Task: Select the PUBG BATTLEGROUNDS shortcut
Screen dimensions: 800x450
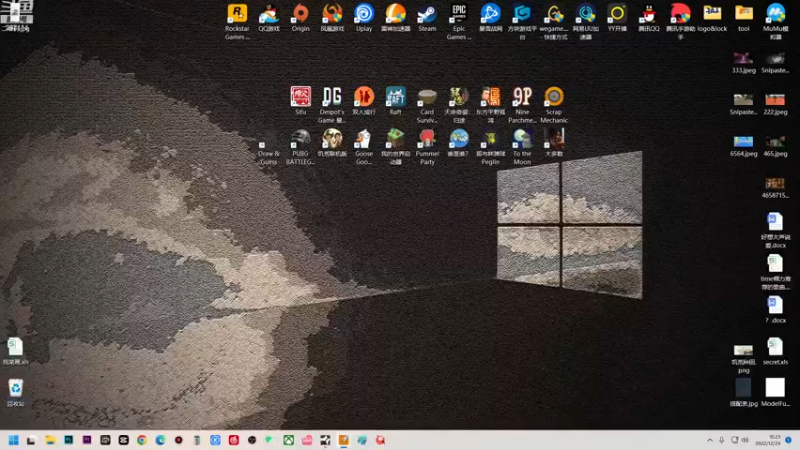Action: pyautogui.click(x=301, y=146)
